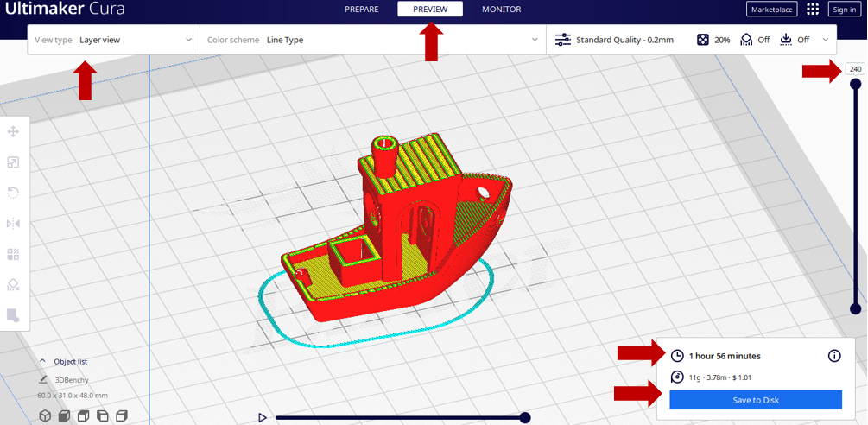Image resolution: width=868 pixels, height=425 pixels.
Task: Switch to front view cube icon
Action: point(64,415)
